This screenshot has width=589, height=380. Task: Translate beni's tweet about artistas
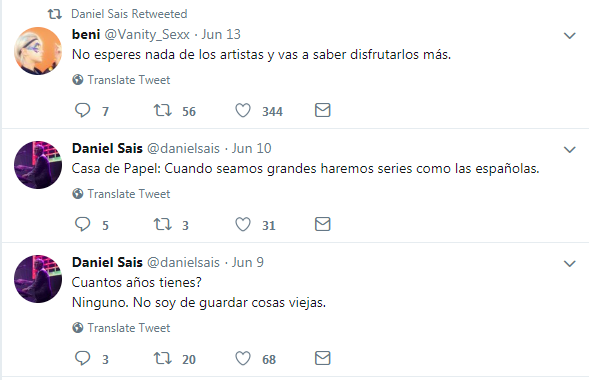point(121,80)
